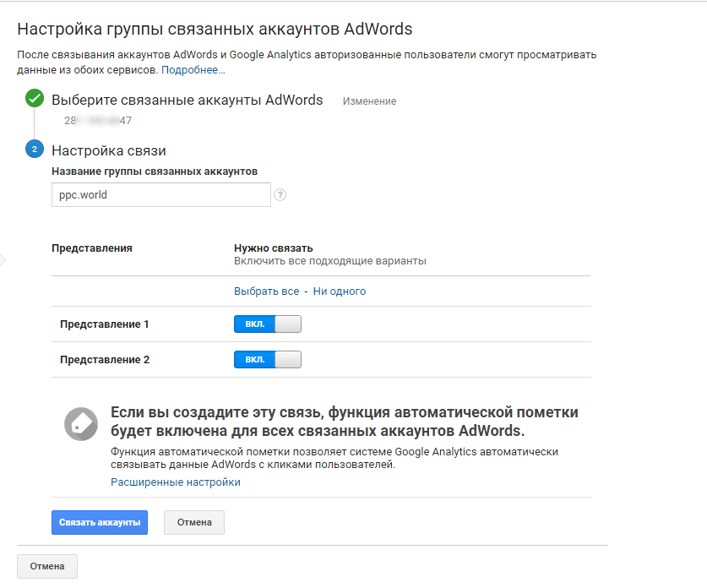Viewport: 707px width, 588px height.
Task: Focus the group name field with ppc.world
Action: click(x=161, y=195)
